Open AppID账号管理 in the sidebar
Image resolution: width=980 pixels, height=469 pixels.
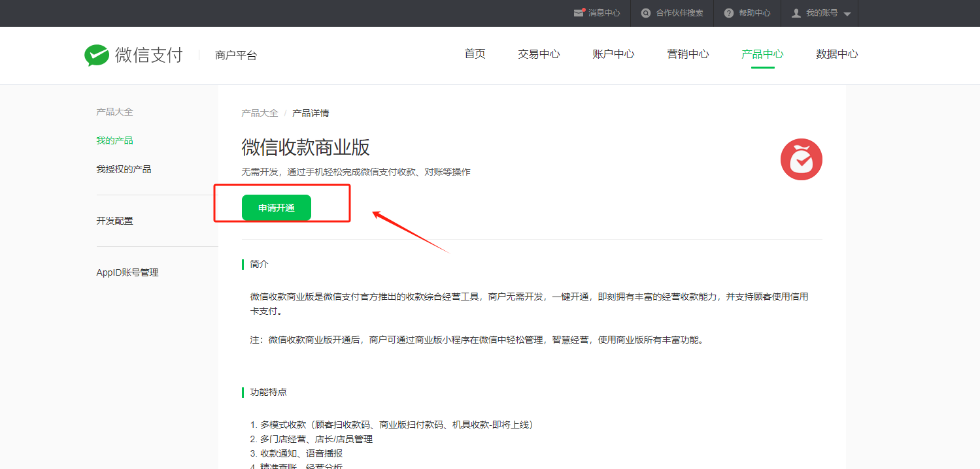pos(127,272)
